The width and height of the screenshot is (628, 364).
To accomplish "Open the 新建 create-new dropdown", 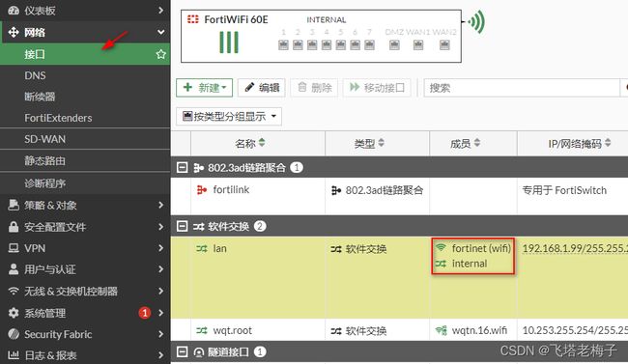I will 204,87.
